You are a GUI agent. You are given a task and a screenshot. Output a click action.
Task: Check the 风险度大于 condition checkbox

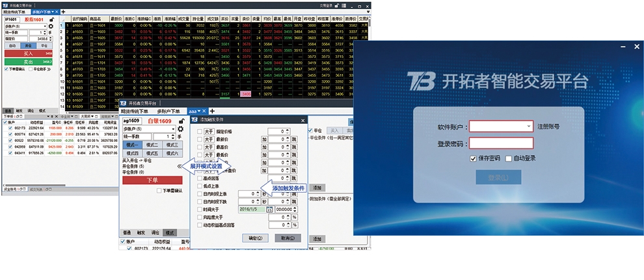(x=200, y=217)
